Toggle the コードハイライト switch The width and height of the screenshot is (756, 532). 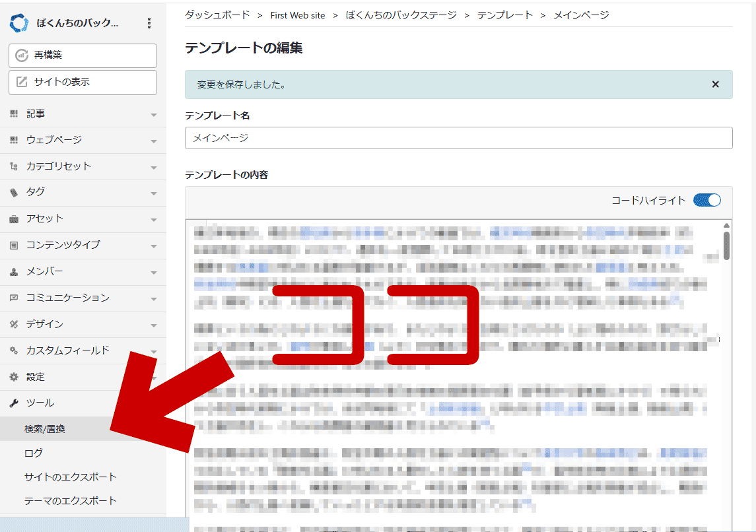(706, 200)
